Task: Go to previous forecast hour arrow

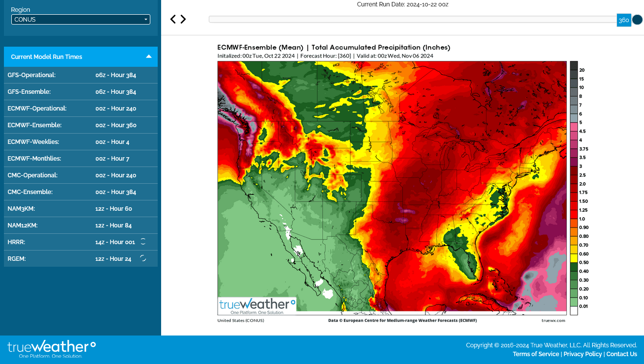Action: (x=173, y=19)
